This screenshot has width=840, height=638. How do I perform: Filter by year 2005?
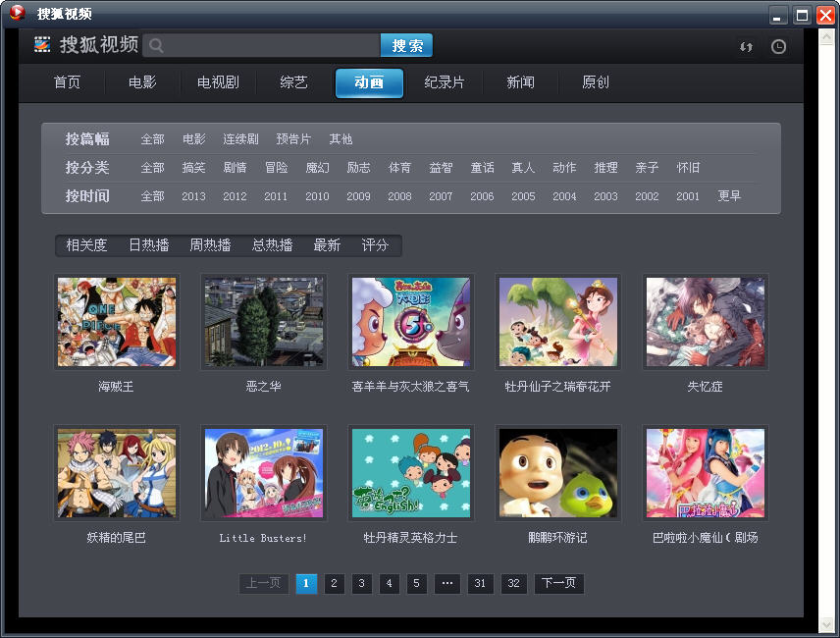coord(523,196)
